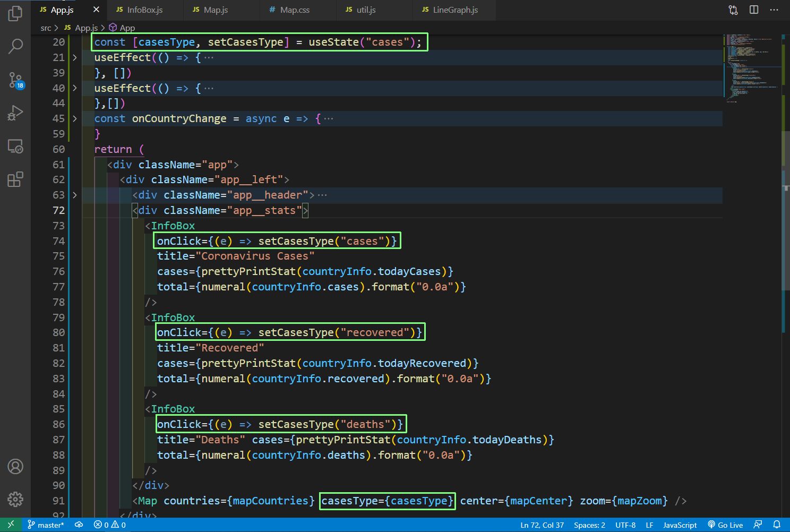Viewport: 790px width, 532px height.
Task: Click title="Recovered" on line 81
Action: (x=210, y=348)
